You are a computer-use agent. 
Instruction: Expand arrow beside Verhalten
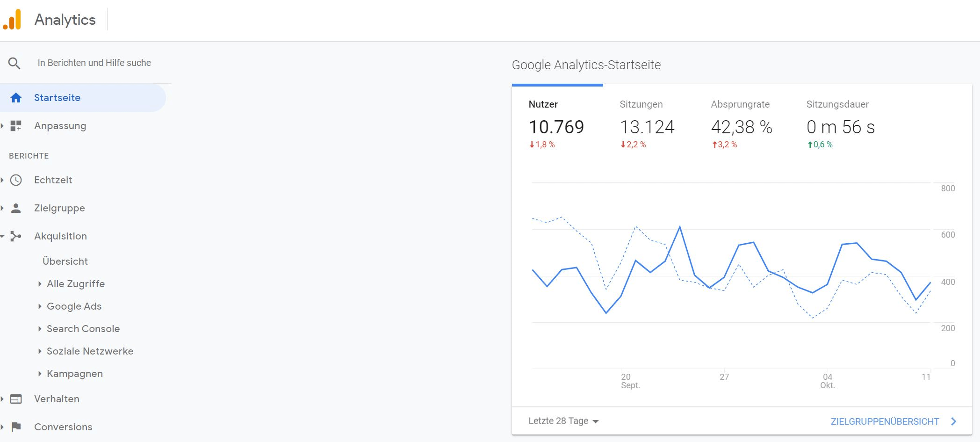(2, 399)
